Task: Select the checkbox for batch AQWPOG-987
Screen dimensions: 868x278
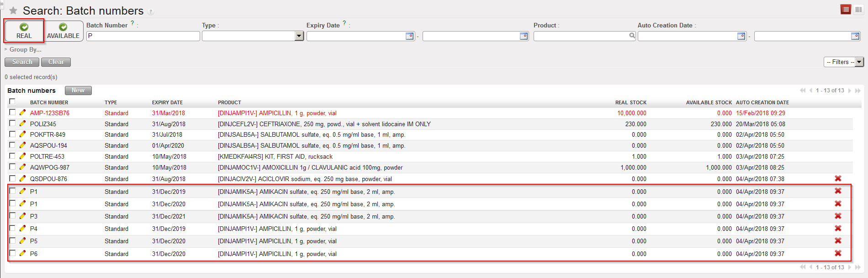Action: (12, 167)
